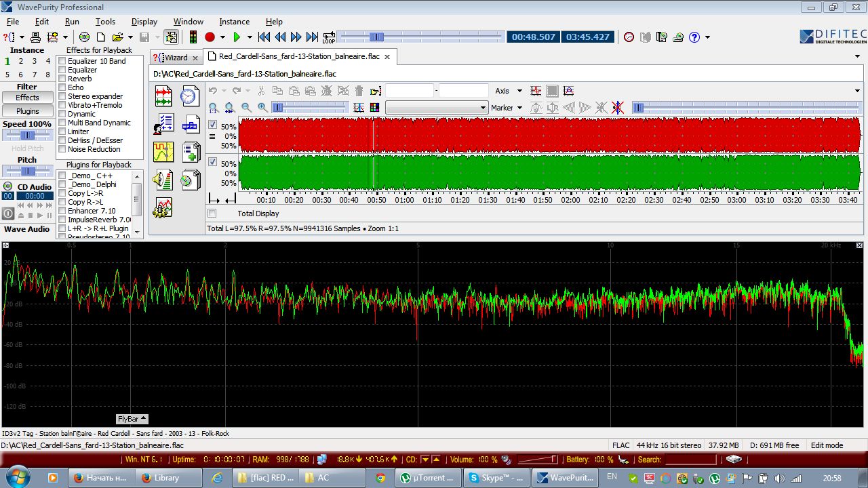Click the Plugins filter button
The image size is (868, 488).
[x=27, y=111]
